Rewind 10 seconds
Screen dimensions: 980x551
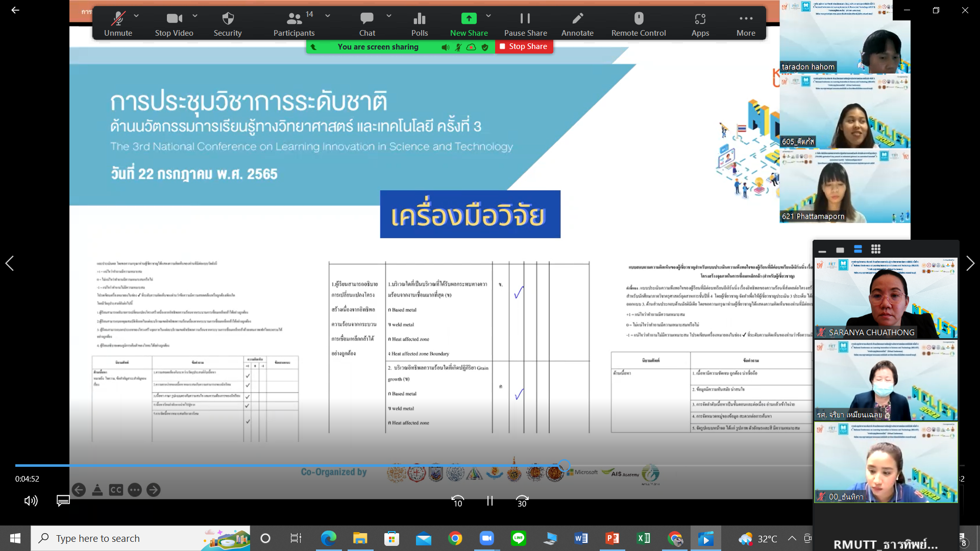(x=458, y=502)
